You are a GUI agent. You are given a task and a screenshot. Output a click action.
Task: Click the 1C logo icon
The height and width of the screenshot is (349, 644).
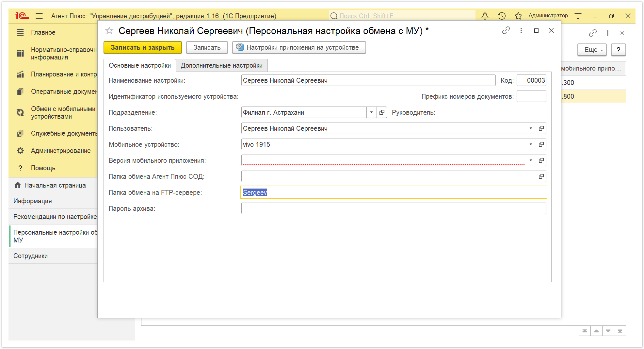[22, 16]
